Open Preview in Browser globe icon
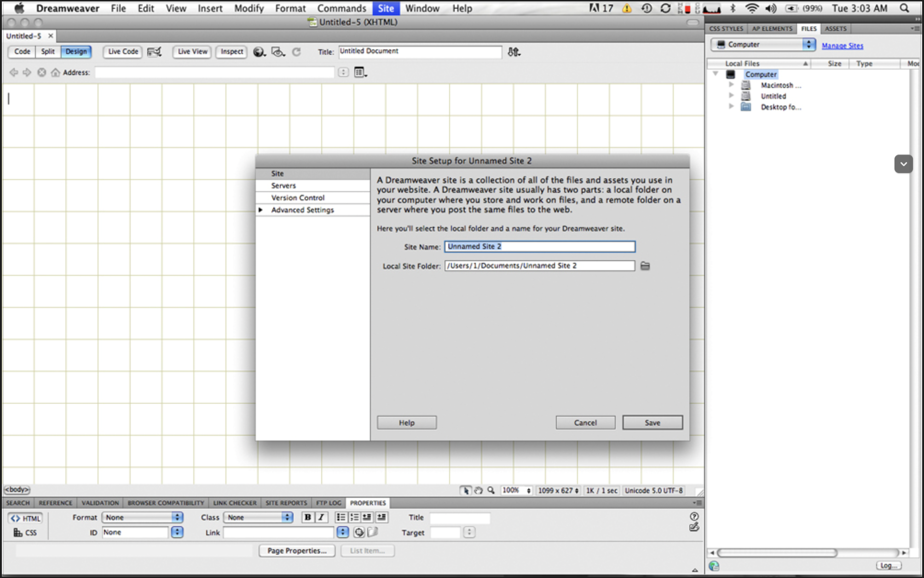 click(x=259, y=52)
